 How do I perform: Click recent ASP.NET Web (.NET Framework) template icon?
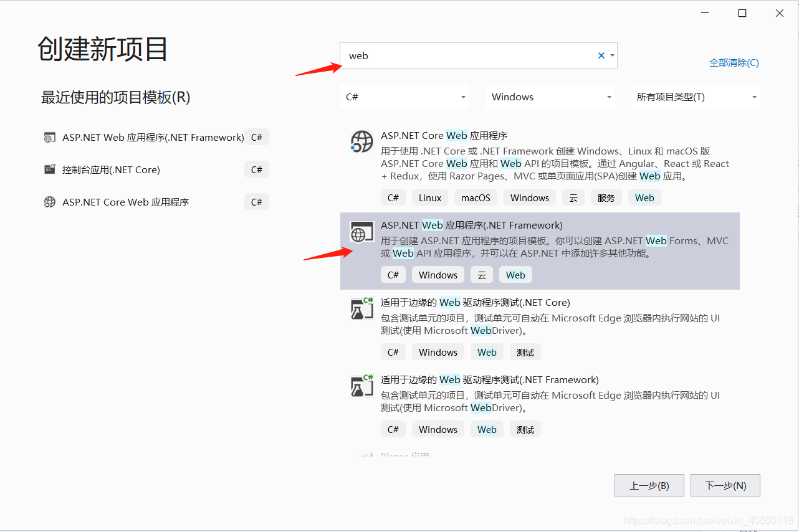coord(49,138)
